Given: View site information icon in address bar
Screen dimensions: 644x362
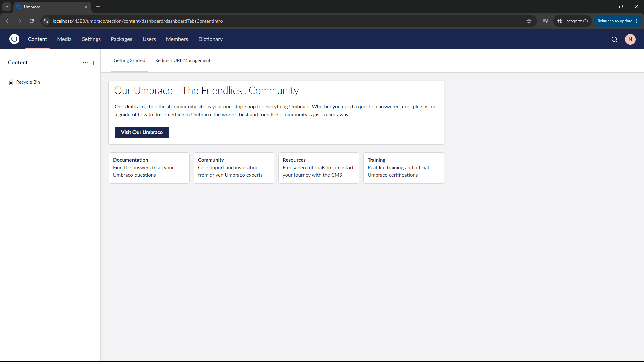Looking at the screenshot, I should (46, 21).
